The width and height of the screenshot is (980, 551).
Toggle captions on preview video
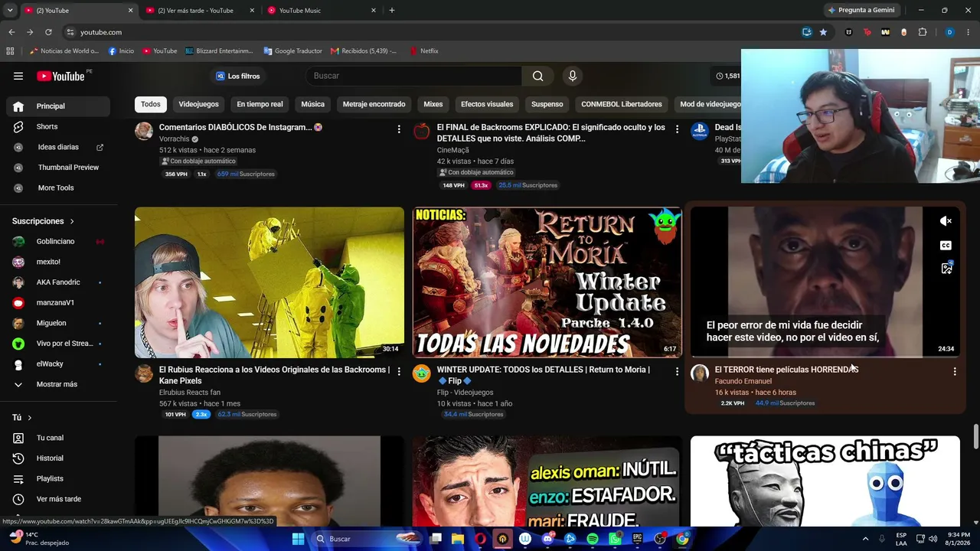point(946,246)
